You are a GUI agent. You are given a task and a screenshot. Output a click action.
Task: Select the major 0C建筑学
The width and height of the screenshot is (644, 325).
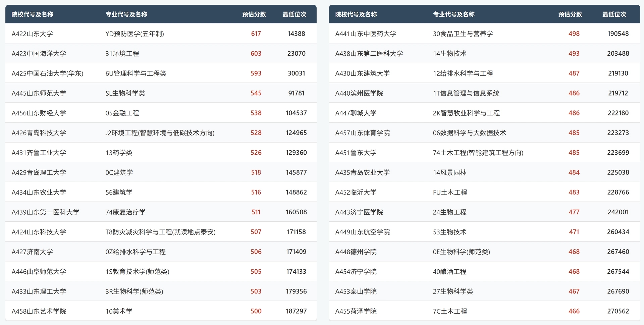point(119,172)
